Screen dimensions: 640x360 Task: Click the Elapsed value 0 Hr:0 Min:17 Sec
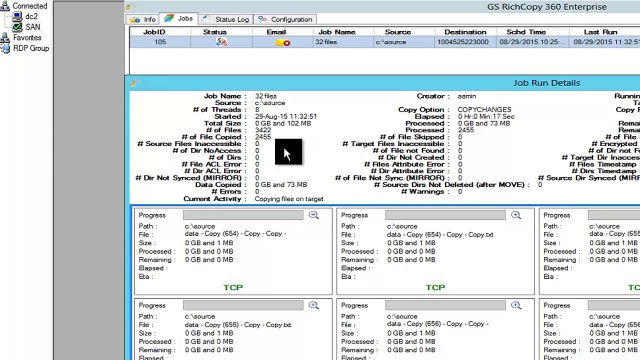486,117
